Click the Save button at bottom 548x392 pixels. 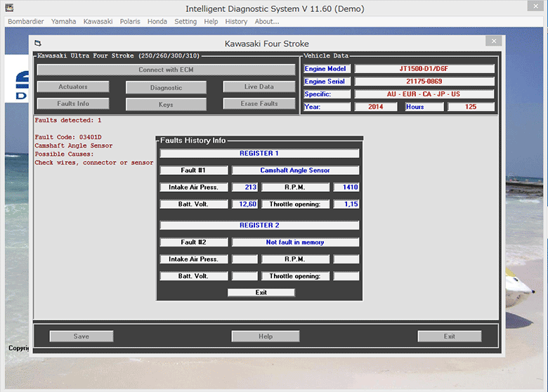pos(81,336)
